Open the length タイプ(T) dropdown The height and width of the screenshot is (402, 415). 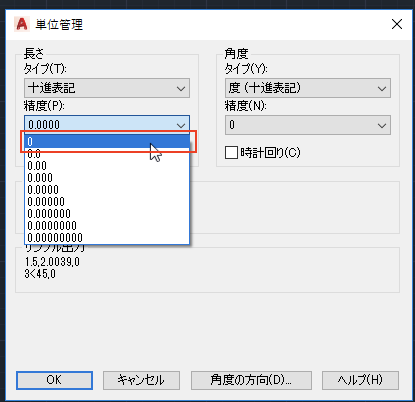(107, 88)
